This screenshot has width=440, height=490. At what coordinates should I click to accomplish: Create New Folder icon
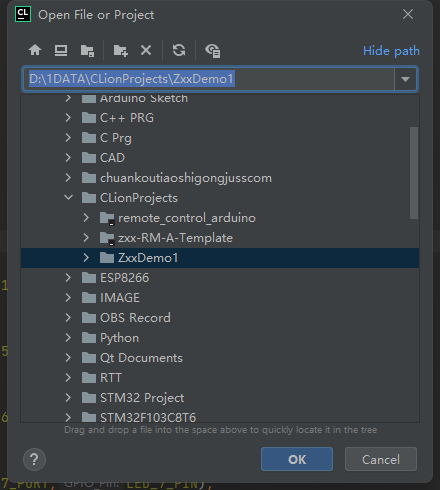(x=120, y=50)
